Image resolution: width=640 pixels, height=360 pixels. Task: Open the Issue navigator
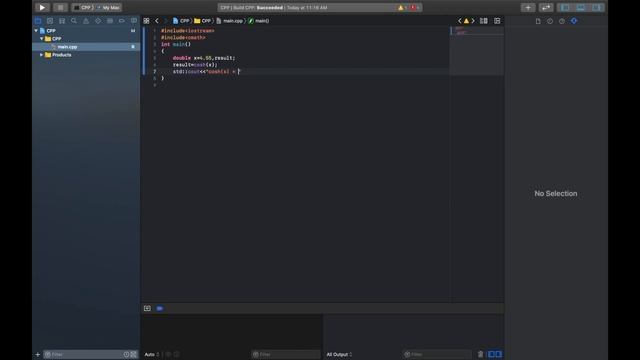(x=86, y=20)
